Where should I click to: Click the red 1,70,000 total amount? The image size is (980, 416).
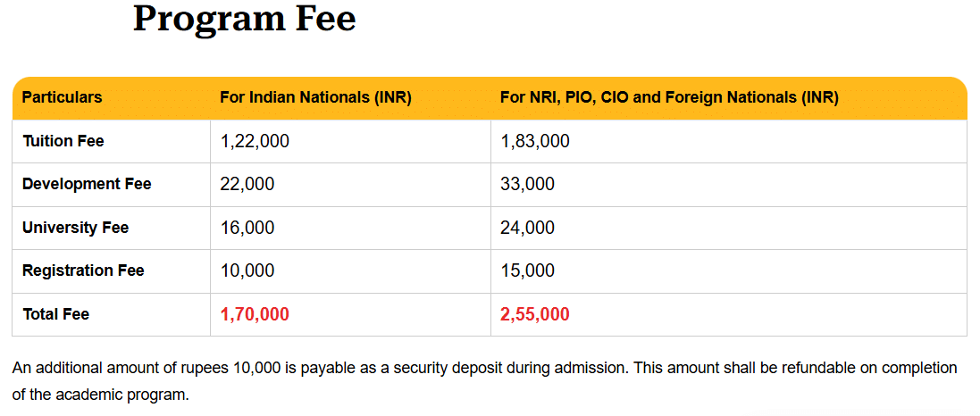[255, 314]
